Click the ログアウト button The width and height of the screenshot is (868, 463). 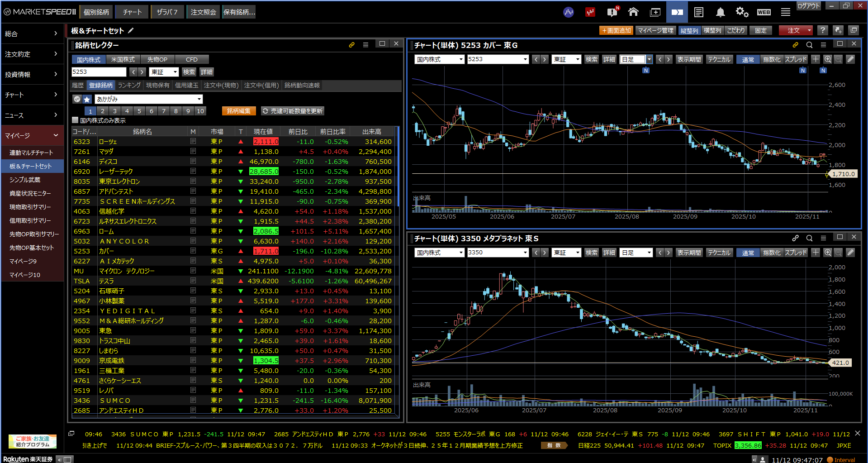coord(809,5)
